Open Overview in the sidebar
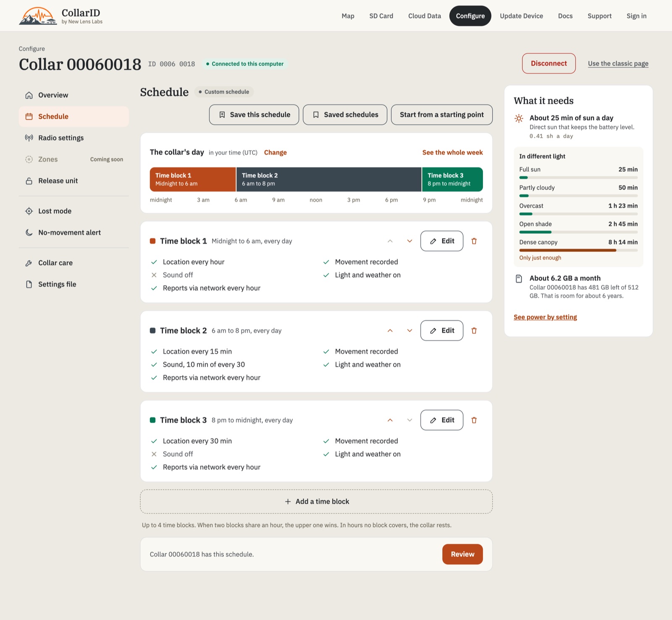The image size is (672, 620). [x=73, y=95]
